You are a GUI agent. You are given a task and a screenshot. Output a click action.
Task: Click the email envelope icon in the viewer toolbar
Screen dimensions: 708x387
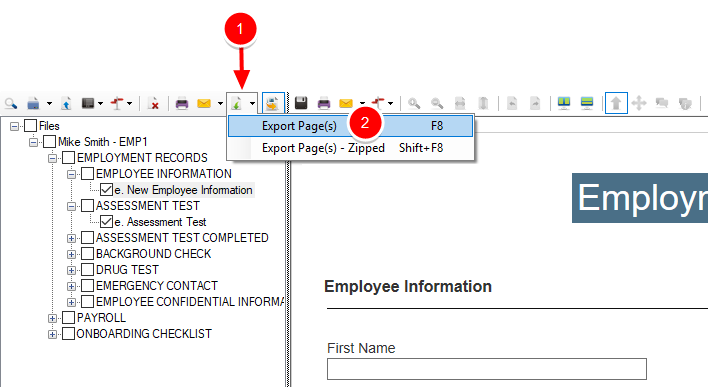click(x=346, y=103)
